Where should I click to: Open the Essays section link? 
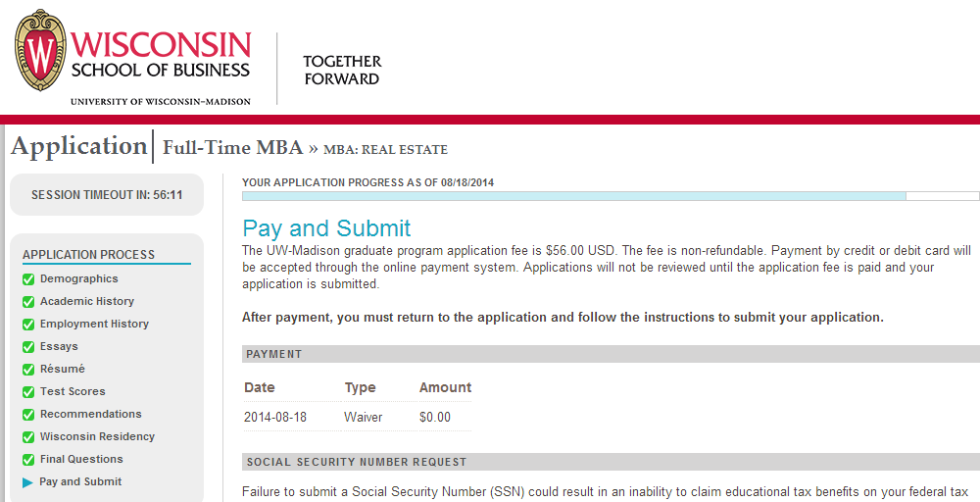tap(59, 347)
